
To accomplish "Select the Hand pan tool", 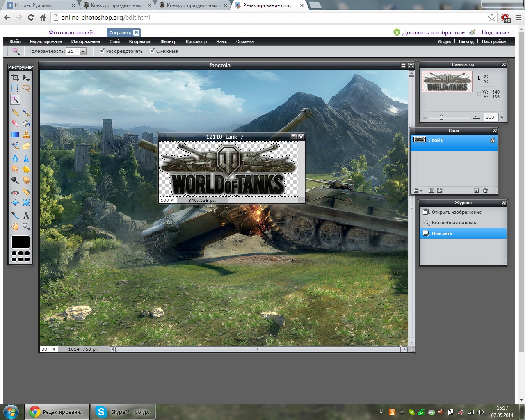I will click(15, 226).
